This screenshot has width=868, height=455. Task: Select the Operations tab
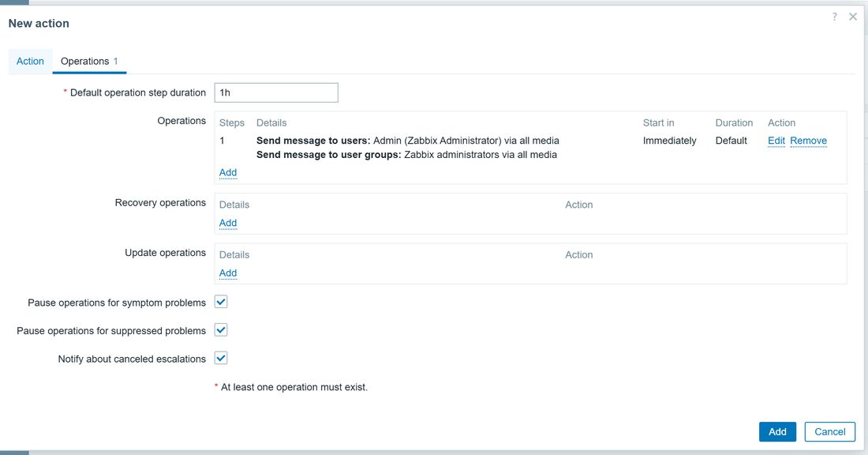tap(89, 61)
